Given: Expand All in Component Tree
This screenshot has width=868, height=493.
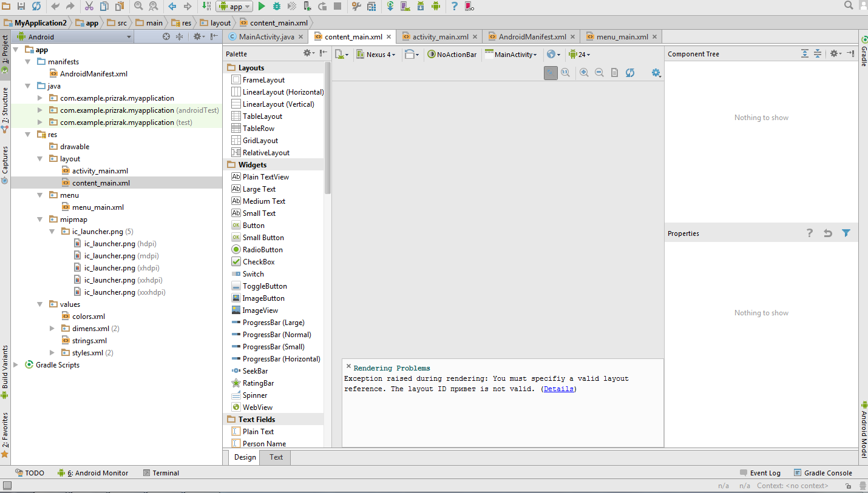Looking at the screenshot, I should tap(805, 53).
